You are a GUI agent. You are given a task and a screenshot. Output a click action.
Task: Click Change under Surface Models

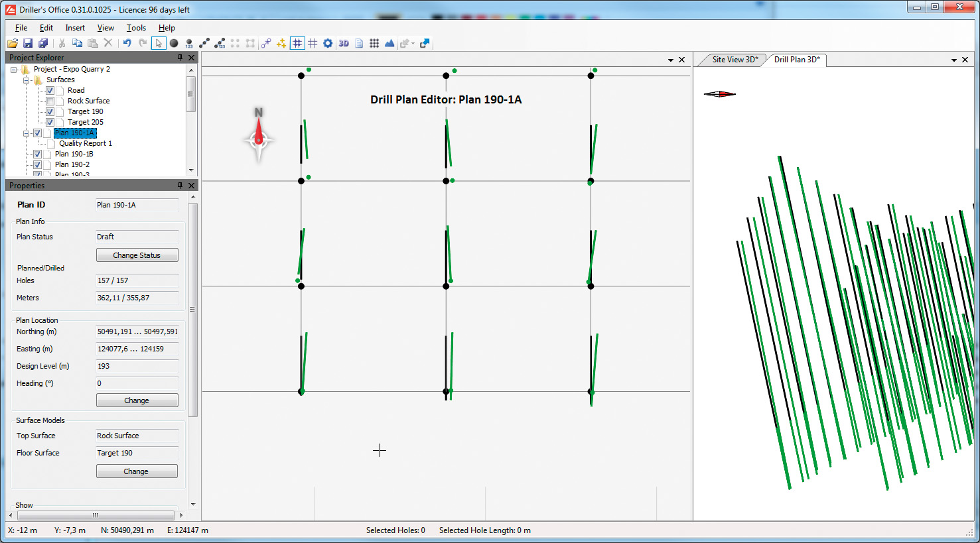(137, 471)
